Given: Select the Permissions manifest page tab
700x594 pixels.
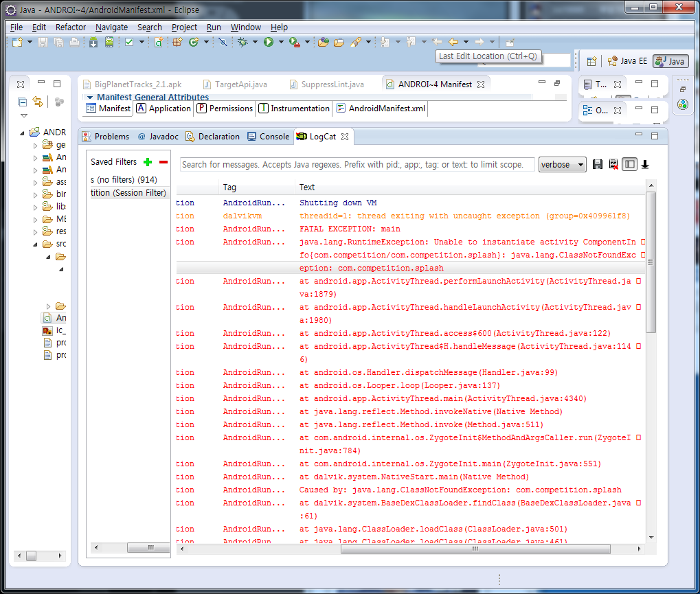Looking at the screenshot, I should 225,108.
